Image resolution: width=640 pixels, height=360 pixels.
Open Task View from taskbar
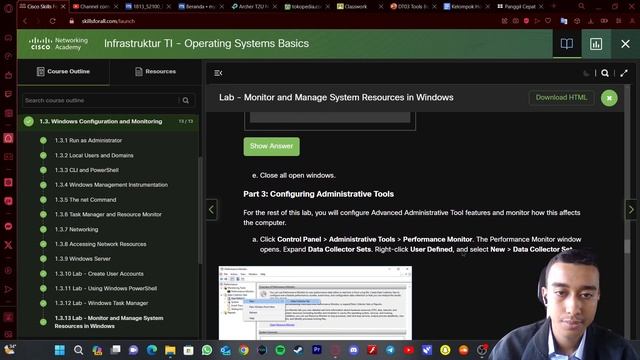click(x=116, y=350)
